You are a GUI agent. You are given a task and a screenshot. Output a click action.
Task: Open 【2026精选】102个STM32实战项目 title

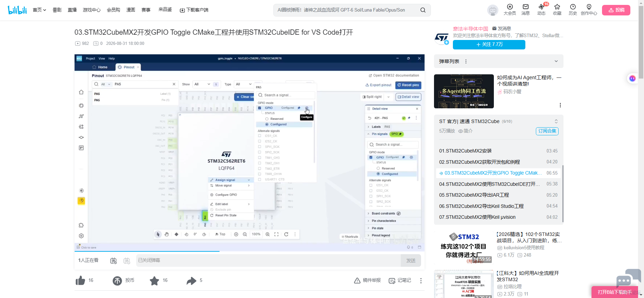[529, 237]
